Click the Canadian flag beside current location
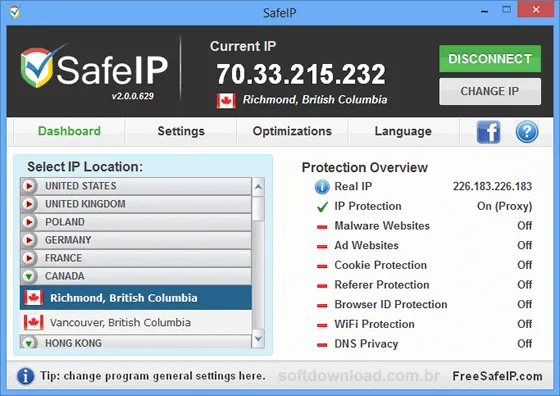The image size is (560, 396). click(x=226, y=100)
